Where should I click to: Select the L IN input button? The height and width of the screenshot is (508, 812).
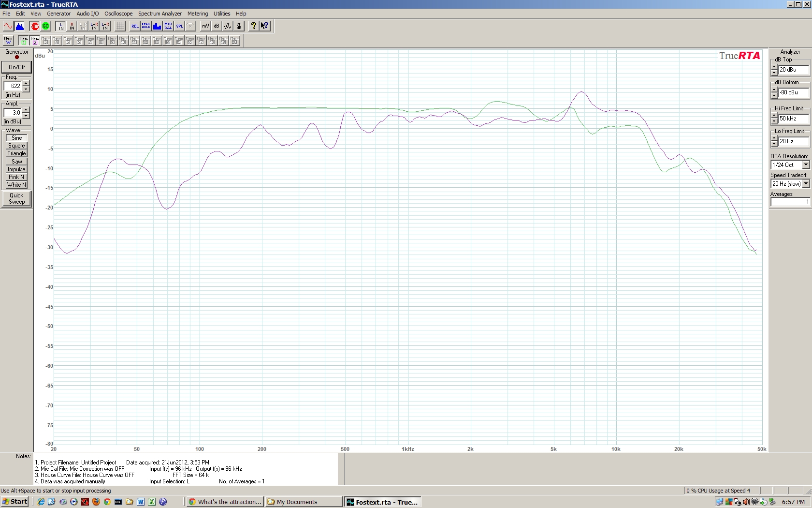point(61,26)
